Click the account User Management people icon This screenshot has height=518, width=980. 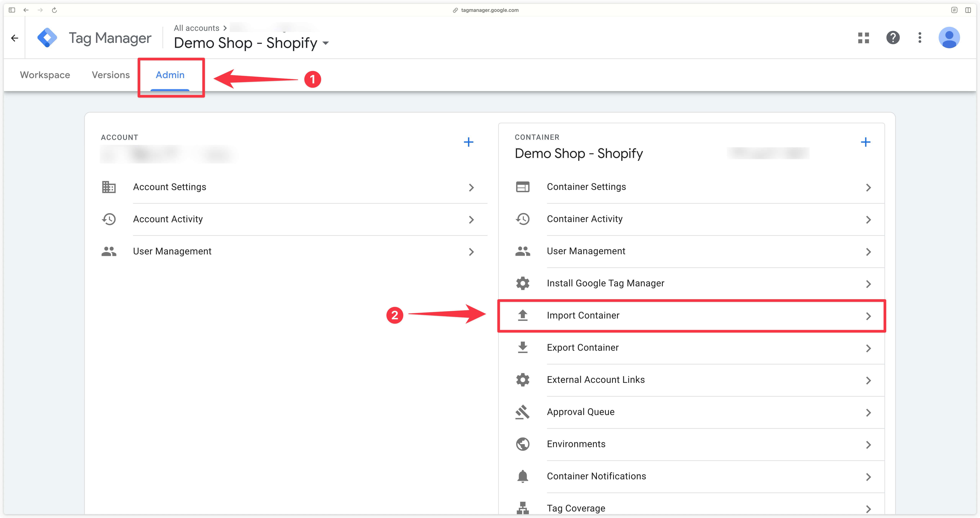(x=109, y=251)
